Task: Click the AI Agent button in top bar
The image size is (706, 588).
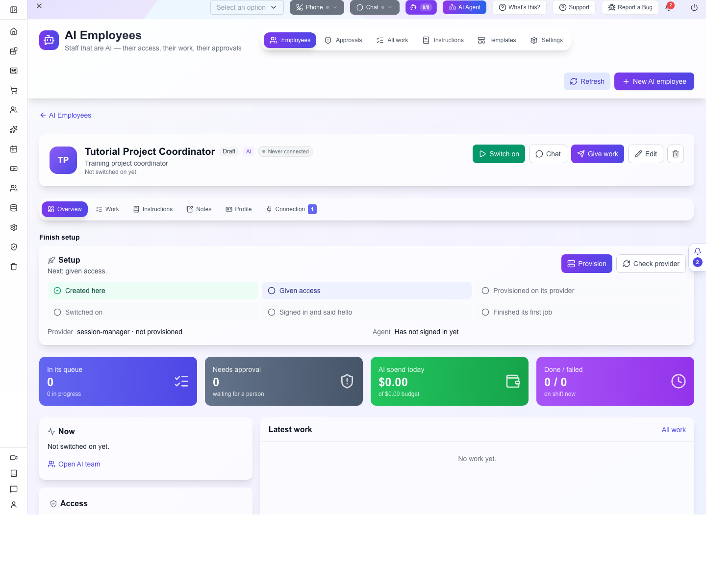Action: pos(464,7)
